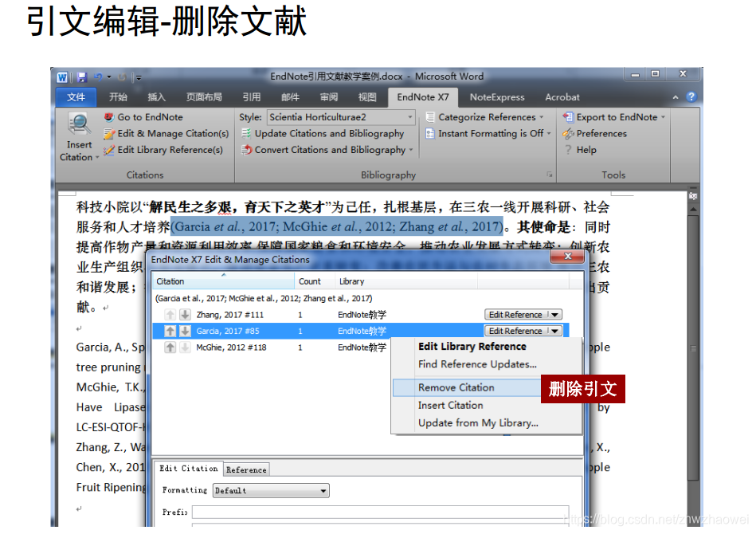This screenshot has width=756, height=534.
Task: Click Convert Citations and Bibliography
Action: pyautogui.click(x=324, y=150)
